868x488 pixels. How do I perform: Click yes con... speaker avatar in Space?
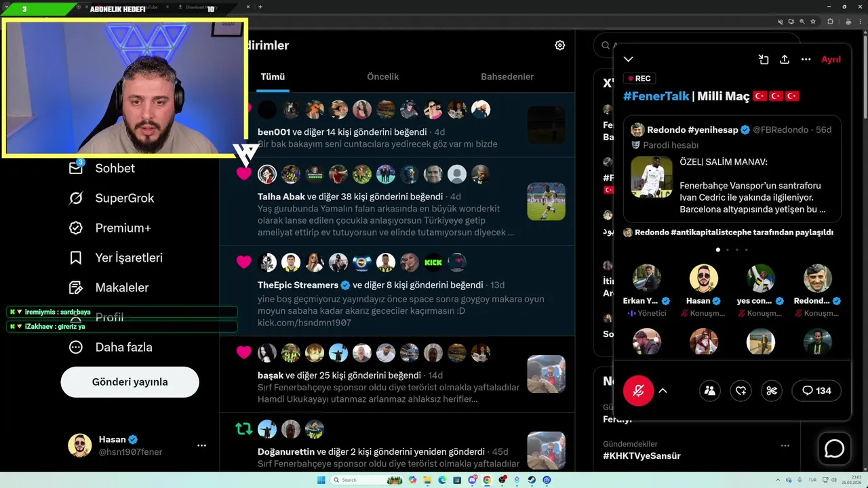(x=761, y=279)
